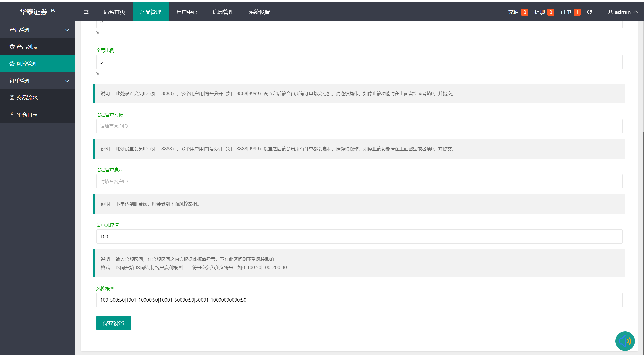Open 产品列表 in the sidebar
Viewport: 644px width, 355px height.
[38, 47]
